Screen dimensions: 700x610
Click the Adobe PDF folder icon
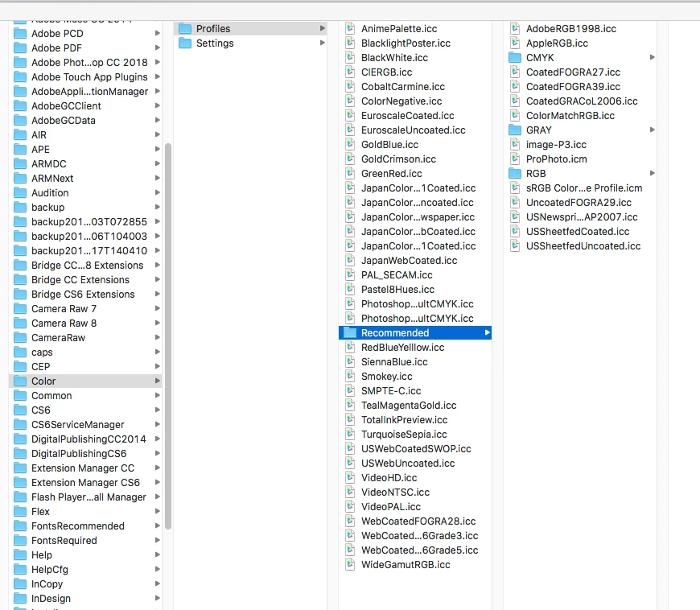pos(20,47)
